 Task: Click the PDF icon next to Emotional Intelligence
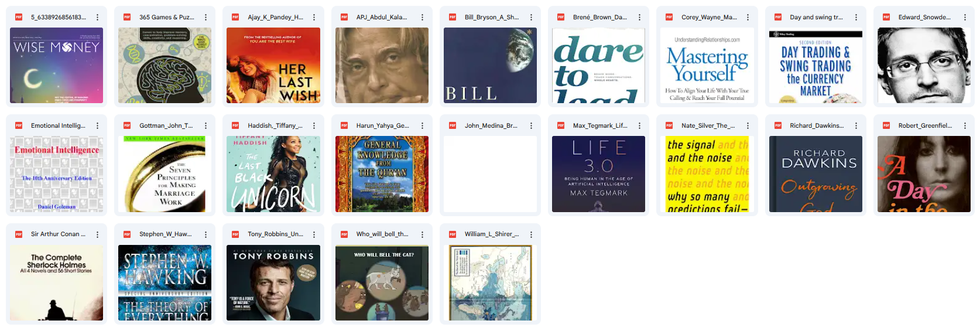[19, 126]
